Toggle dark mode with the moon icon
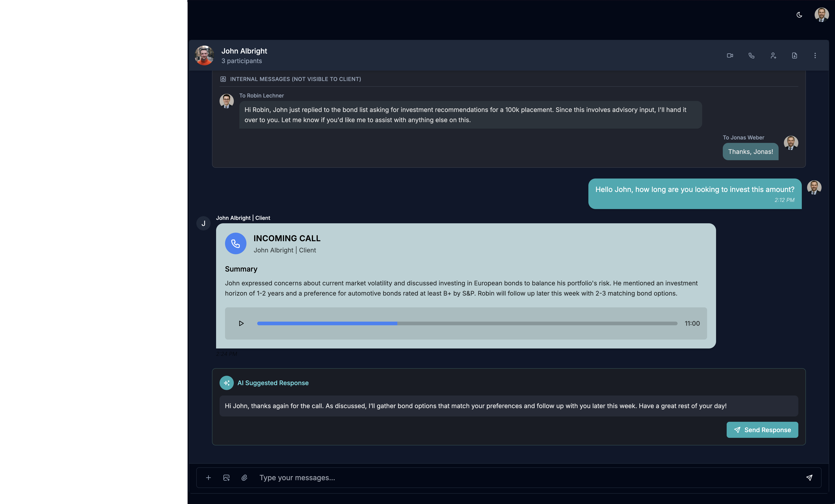The height and width of the screenshot is (504, 835). coord(799,15)
